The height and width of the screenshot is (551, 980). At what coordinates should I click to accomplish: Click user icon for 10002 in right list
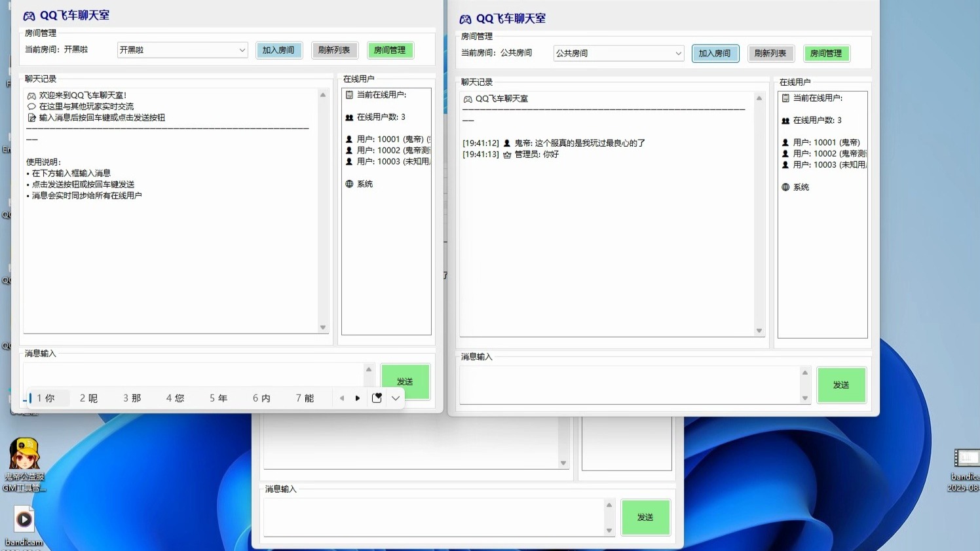tap(785, 154)
